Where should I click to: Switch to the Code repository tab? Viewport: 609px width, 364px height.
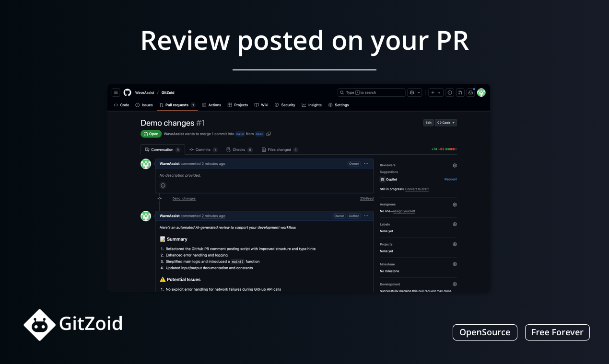click(121, 105)
